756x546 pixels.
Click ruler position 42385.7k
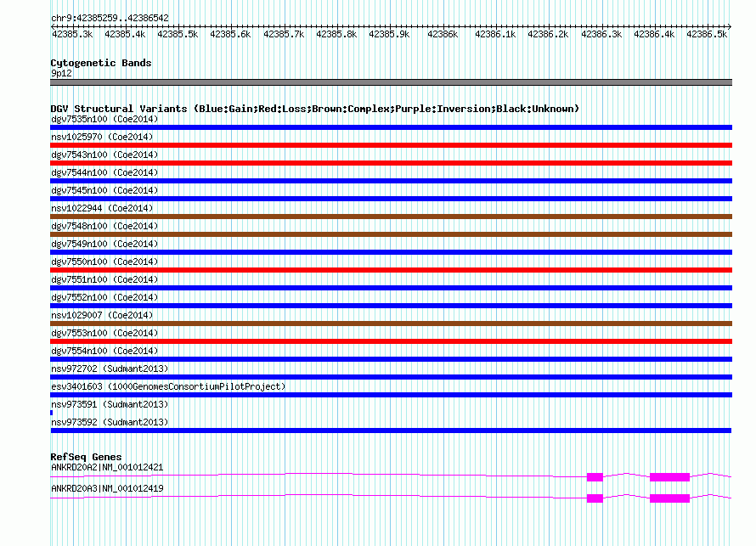tap(284, 34)
